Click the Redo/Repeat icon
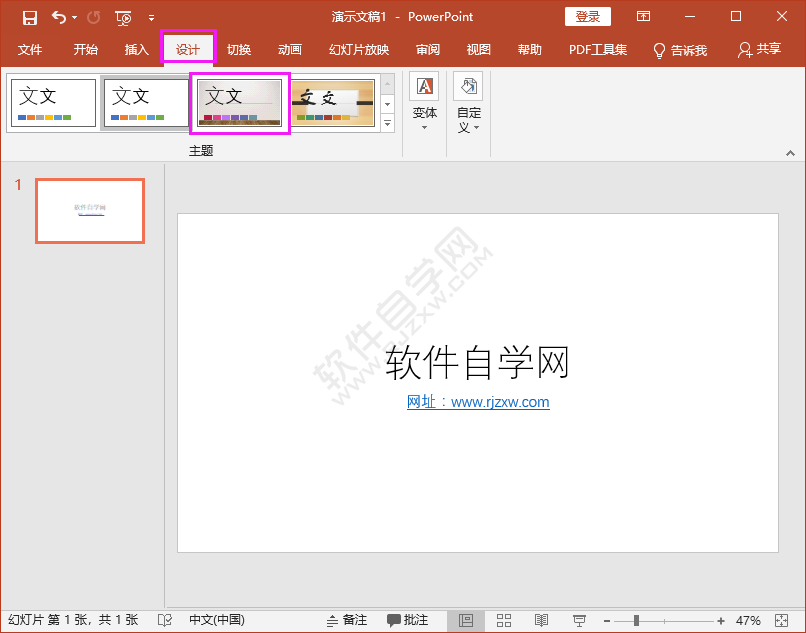 point(94,18)
